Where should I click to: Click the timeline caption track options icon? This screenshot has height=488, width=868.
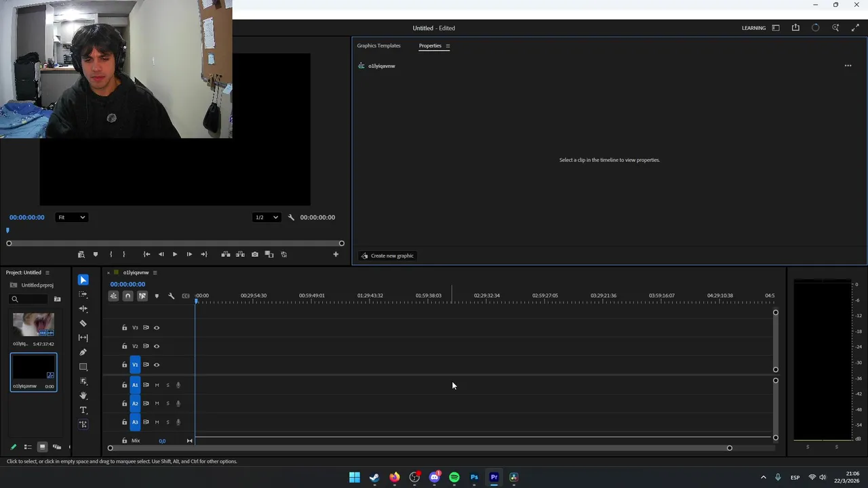click(x=186, y=296)
